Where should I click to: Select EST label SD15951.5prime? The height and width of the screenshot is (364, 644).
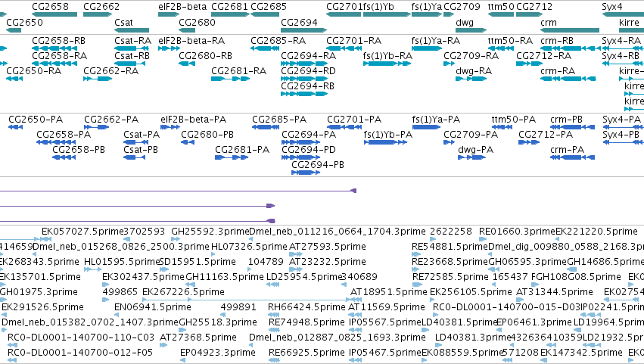(x=198, y=262)
